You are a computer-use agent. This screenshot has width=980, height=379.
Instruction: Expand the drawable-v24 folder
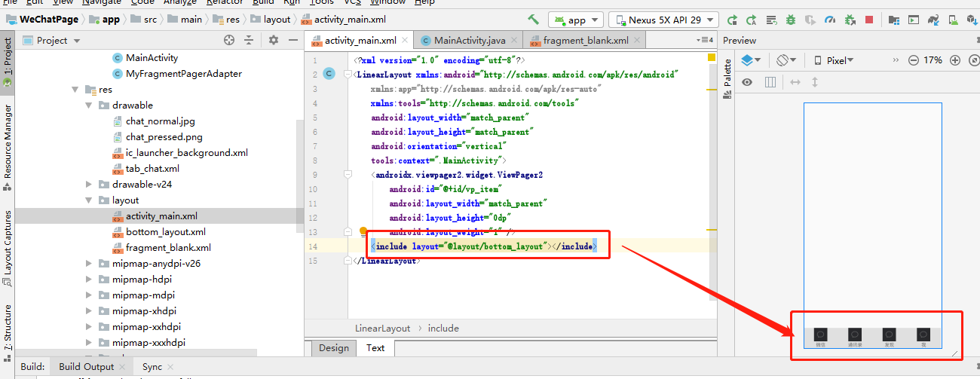89,185
